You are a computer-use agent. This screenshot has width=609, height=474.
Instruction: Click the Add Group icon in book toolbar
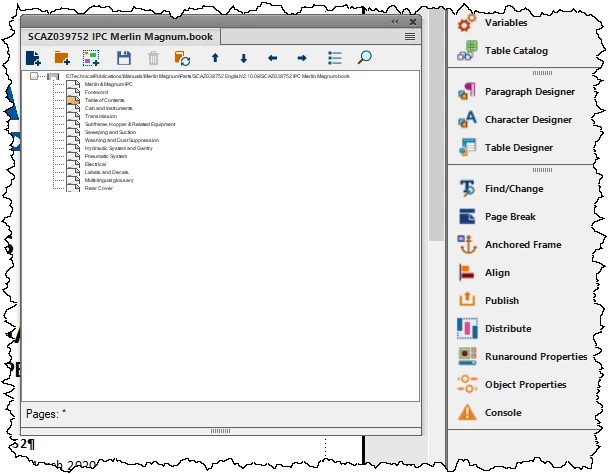point(91,58)
